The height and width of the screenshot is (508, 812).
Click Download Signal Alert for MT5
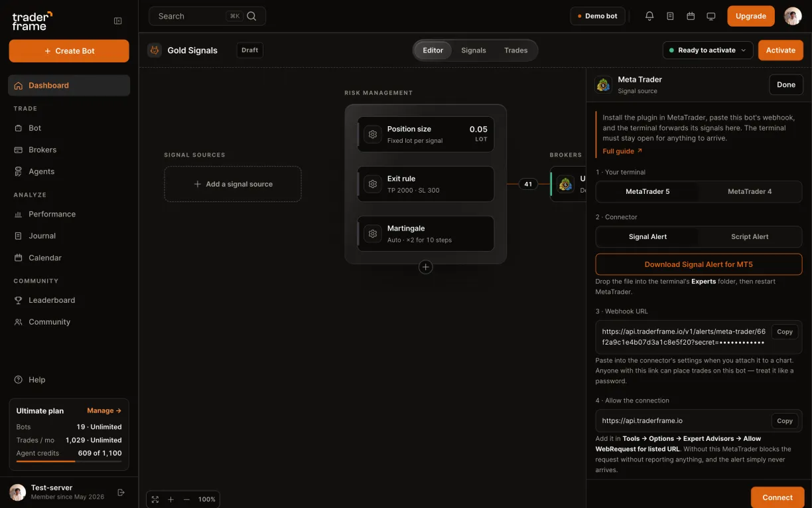pyautogui.click(x=699, y=264)
